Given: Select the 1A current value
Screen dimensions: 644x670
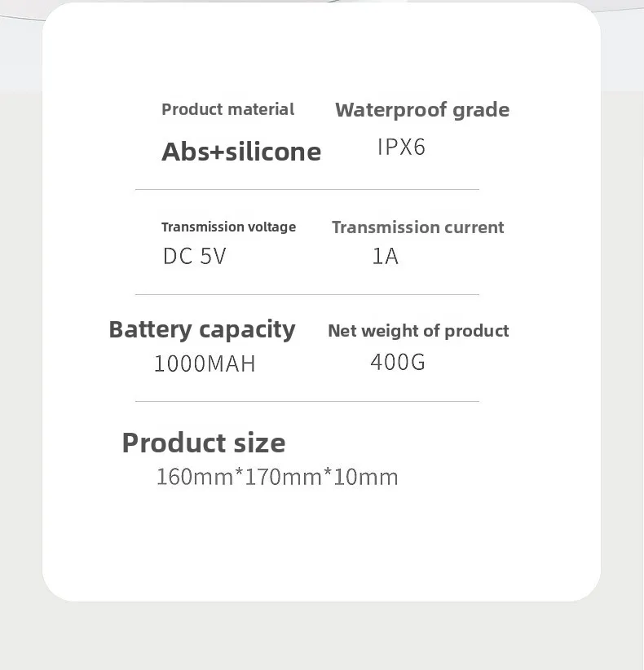Looking at the screenshot, I should (385, 257).
